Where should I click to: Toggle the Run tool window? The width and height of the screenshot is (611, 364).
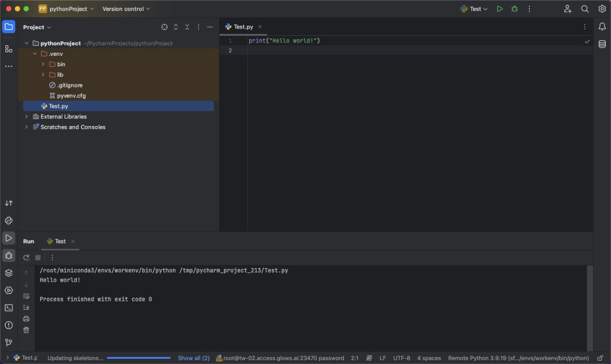[9, 238]
